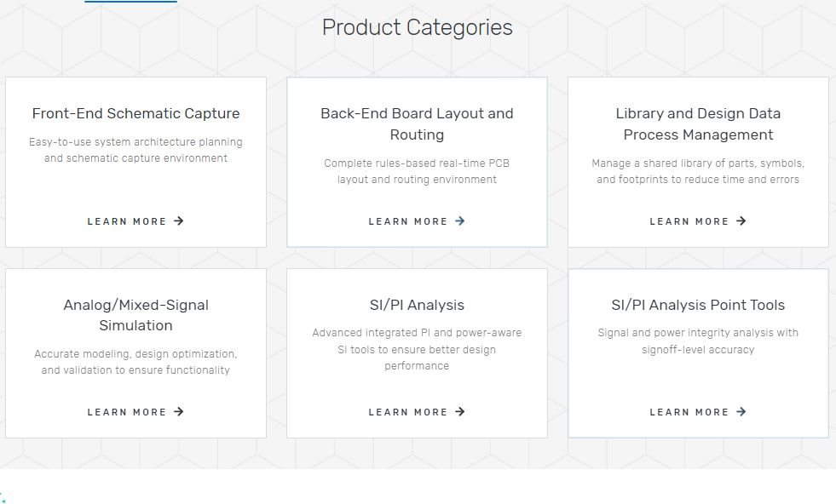Click the Product Categories heading
Viewport: 836px width, 504px height.
tap(417, 28)
